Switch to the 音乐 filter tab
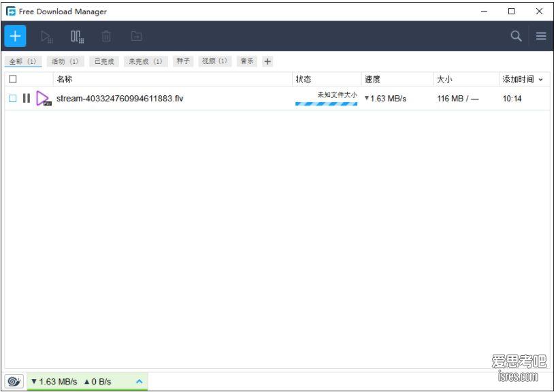Image resolution: width=556 pixels, height=392 pixels. pyautogui.click(x=247, y=61)
